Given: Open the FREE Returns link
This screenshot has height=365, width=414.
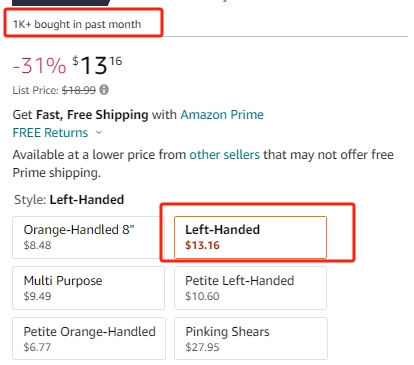Looking at the screenshot, I should click(50, 133).
